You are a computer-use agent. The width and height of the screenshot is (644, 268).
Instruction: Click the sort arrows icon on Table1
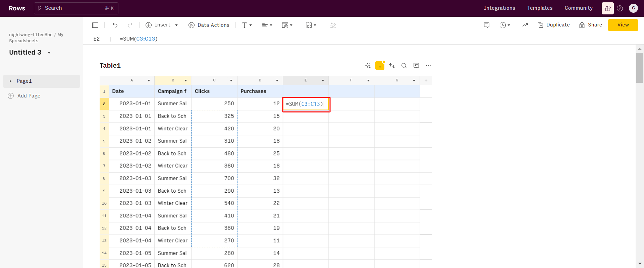pos(392,66)
